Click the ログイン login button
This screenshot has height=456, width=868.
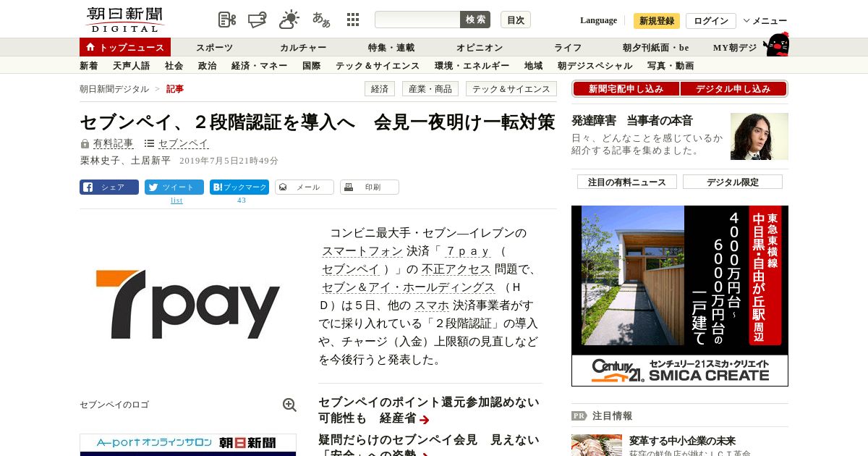(711, 21)
